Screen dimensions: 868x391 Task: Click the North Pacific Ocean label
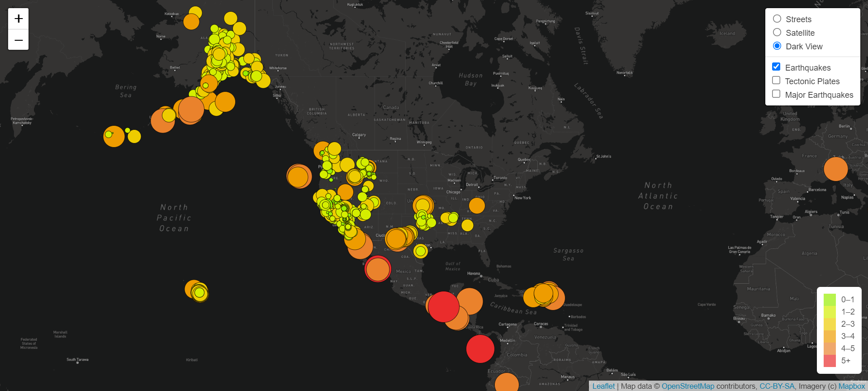(x=174, y=218)
